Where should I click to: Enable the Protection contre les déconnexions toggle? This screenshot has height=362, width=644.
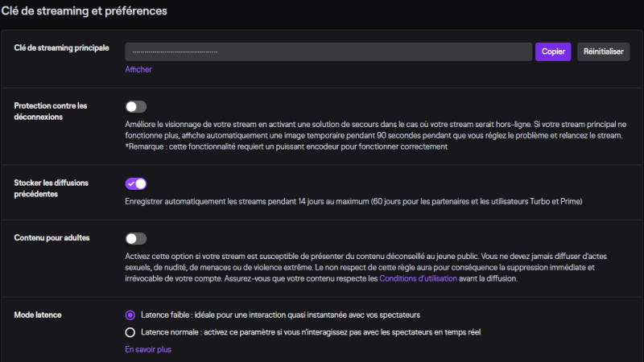(136, 107)
